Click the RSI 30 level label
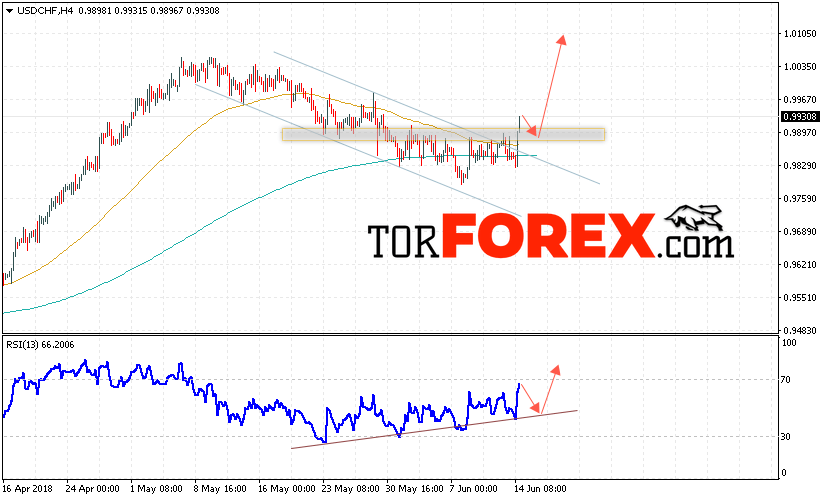Viewport: 821px width, 500px height. (785, 436)
